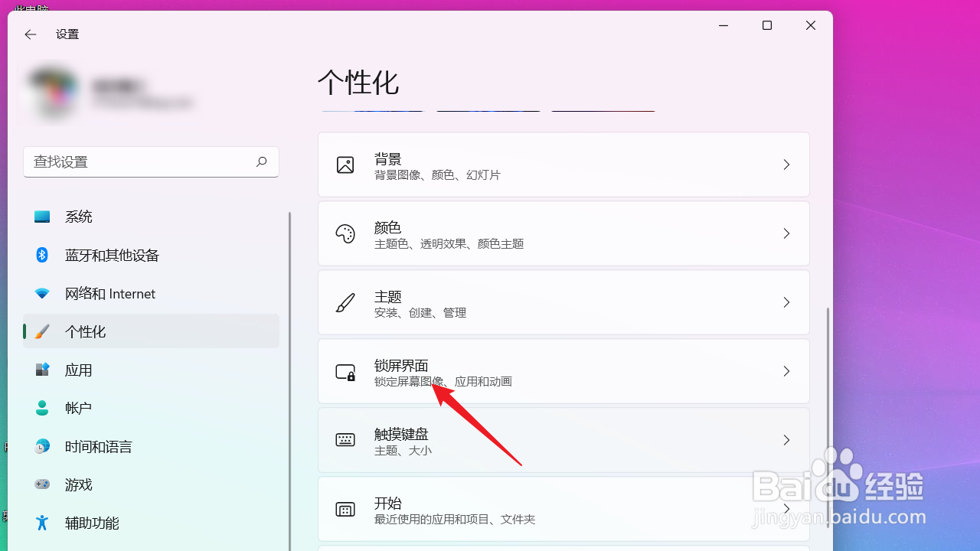This screenshot has height=551, width=980.
Task: Expand the 主题 row arrow
Action: [786, 302]
